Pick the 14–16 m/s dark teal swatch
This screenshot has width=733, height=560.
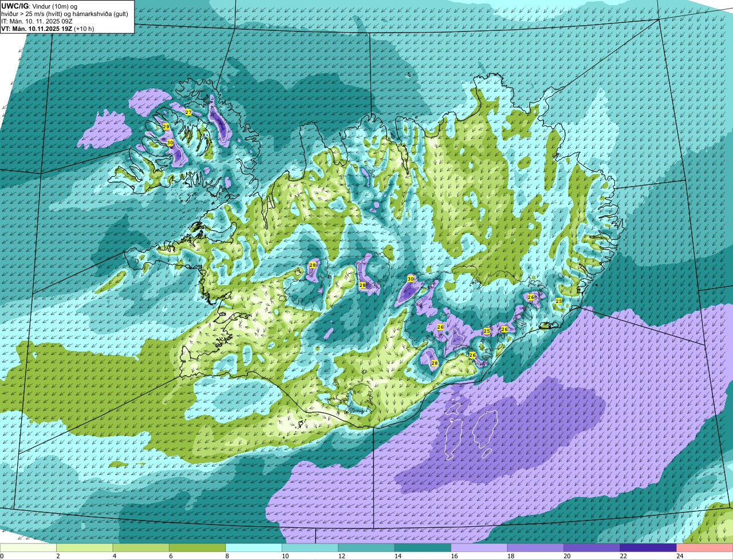pos(423,547)
